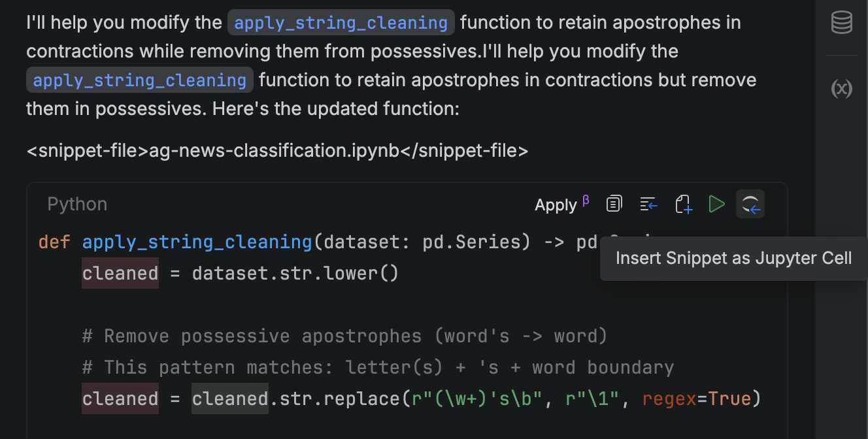Click the 'Insert Snippet as Jupyter Cell' tooltip
The width and height of the screenshot is (868, 439).
coord(733,258)
